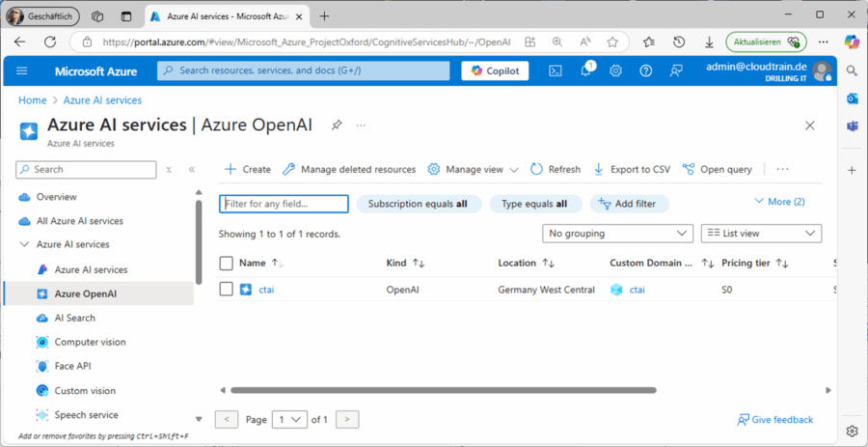Select Azure AI services under the sidebar group
This screenshot has height=447, width=868.
tap(91, 269)
